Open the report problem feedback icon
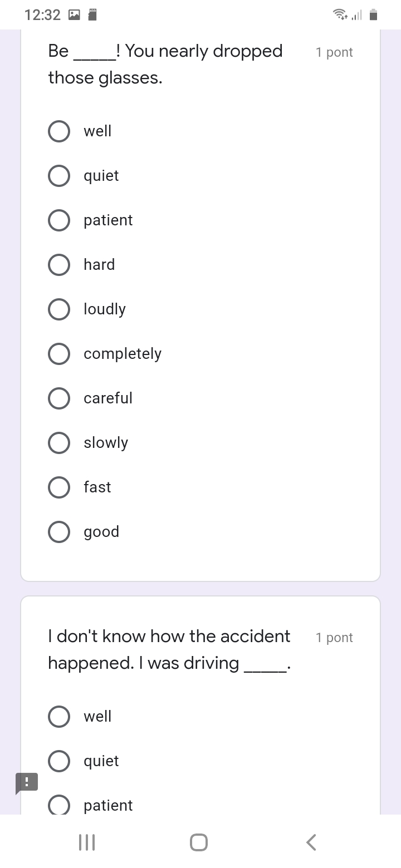This screenshot has height=868, width=401. [27, 782]
